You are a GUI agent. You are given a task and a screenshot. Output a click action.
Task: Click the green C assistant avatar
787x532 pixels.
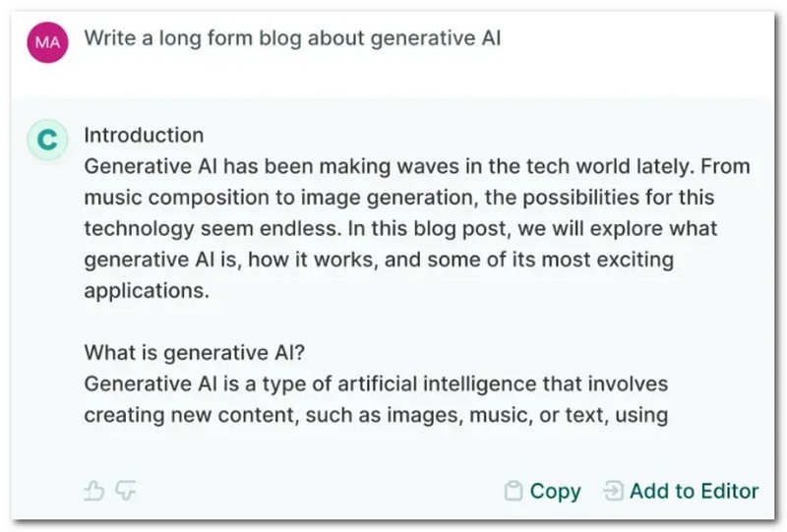46,141
